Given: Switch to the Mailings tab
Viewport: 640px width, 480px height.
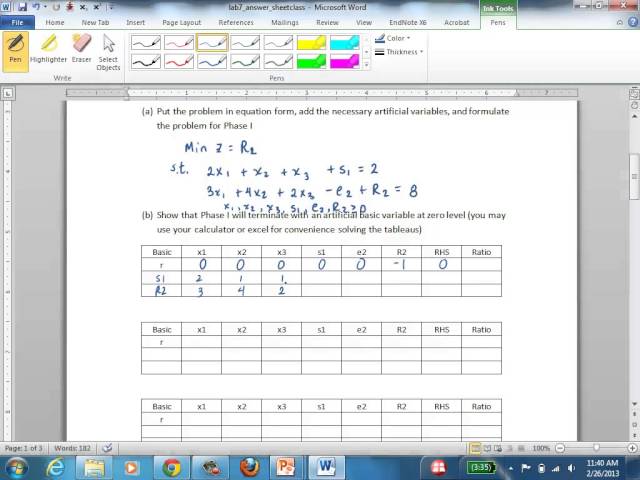Looking at the screenshot, I should point(285,22).
